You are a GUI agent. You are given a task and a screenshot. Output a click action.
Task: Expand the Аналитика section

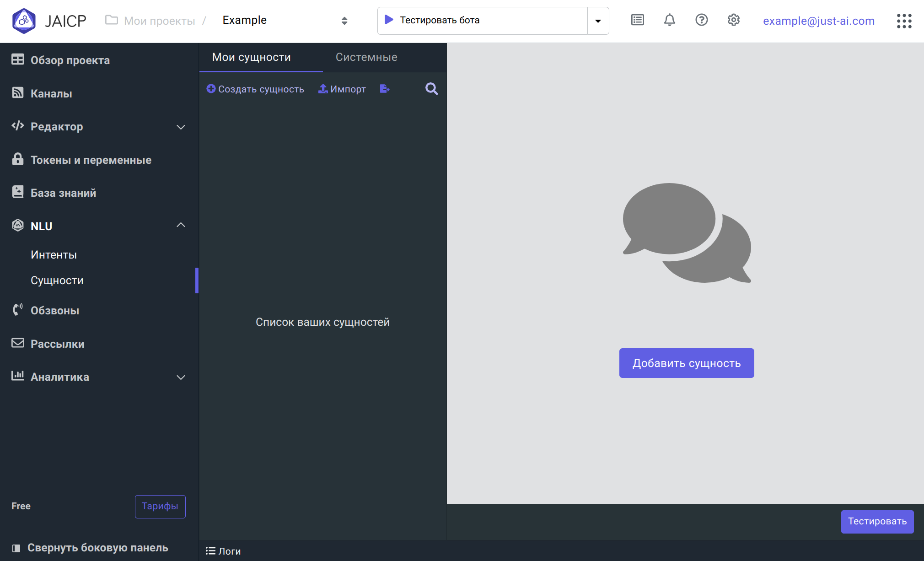click(x=181, y=377)
